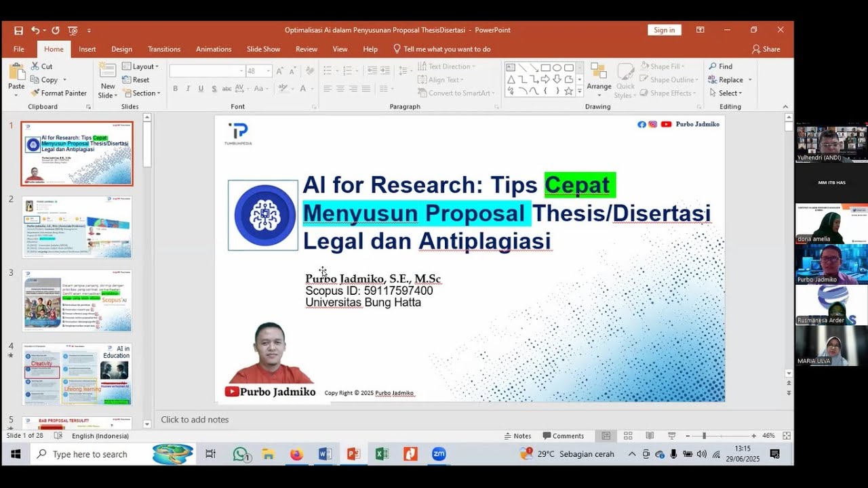Toggle Justify paragraph alignment
868x488 pixels.
[x=366, y=89]
